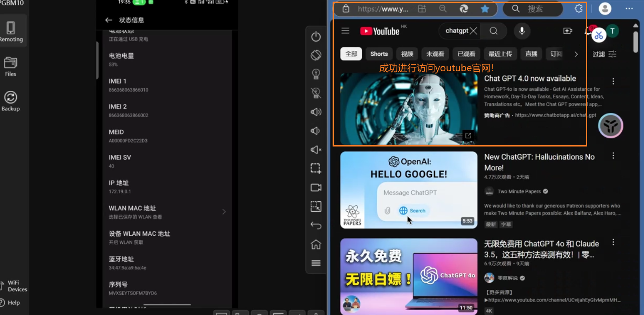Viewport: 644px width, 315px height.
Task: Open the 过滤 filters button
Action: (604, 54)
